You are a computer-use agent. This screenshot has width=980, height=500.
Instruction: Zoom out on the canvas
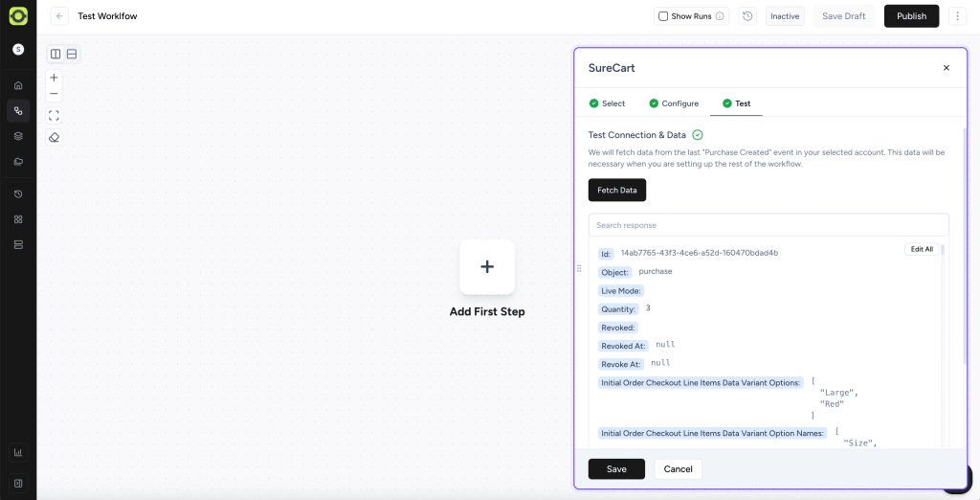54,94
